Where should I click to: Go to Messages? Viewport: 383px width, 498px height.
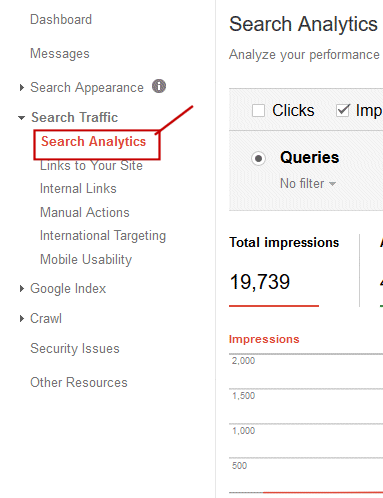[60, 53]
